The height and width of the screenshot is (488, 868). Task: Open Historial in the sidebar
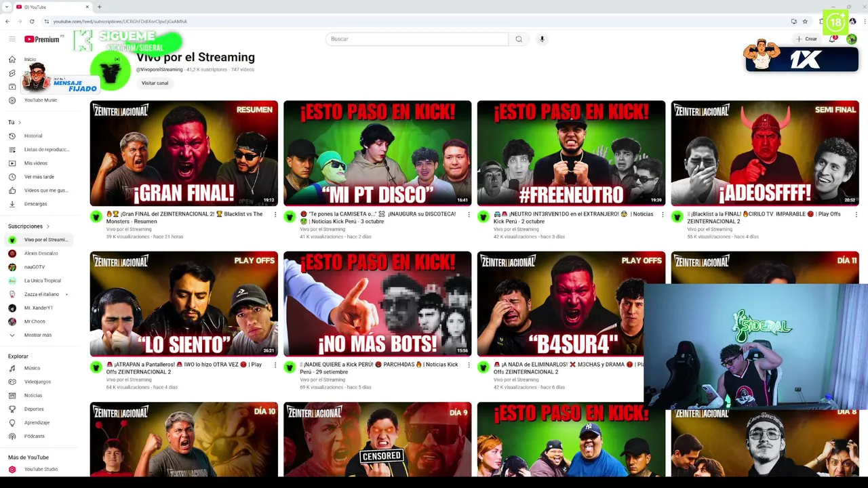[x=33, y=136]
